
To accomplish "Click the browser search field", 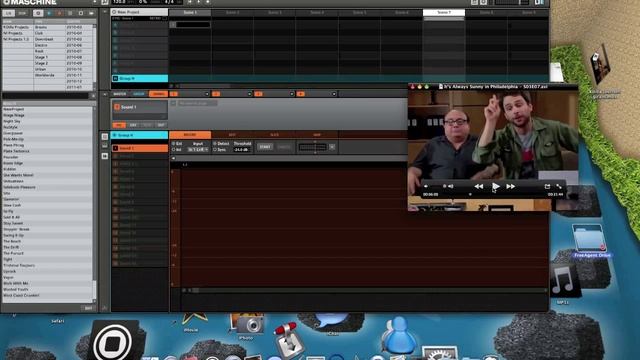I will click(45, 96).
